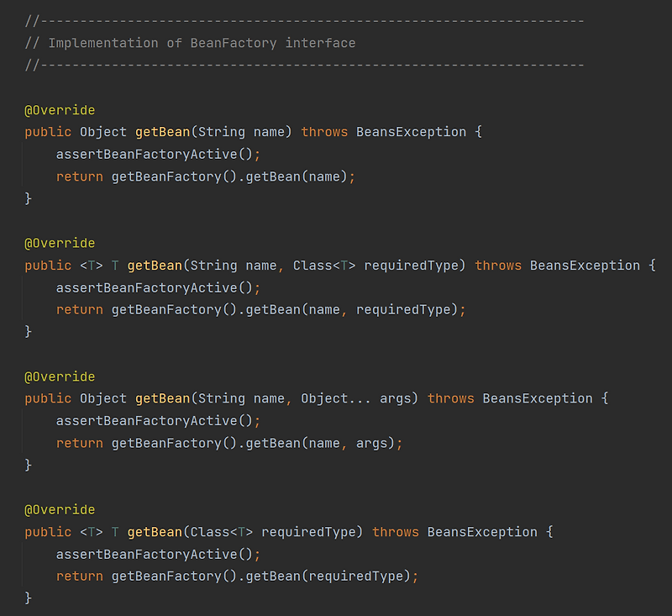672x616 pixels.
Task: Click the second @Override annotation
Action: [59, 243]
